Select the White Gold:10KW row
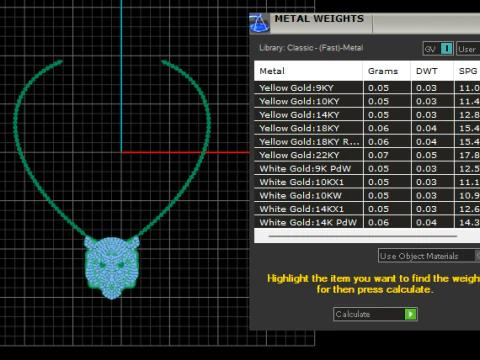The height and width of the screenshot is (360, 480). [367, 195]
